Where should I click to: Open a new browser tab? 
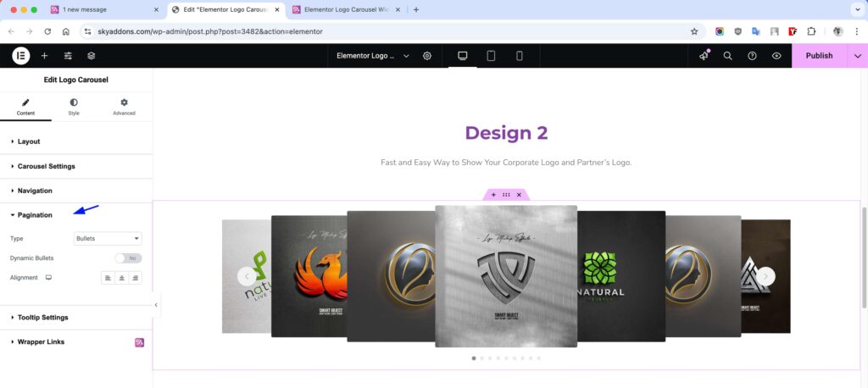[416, 9]
